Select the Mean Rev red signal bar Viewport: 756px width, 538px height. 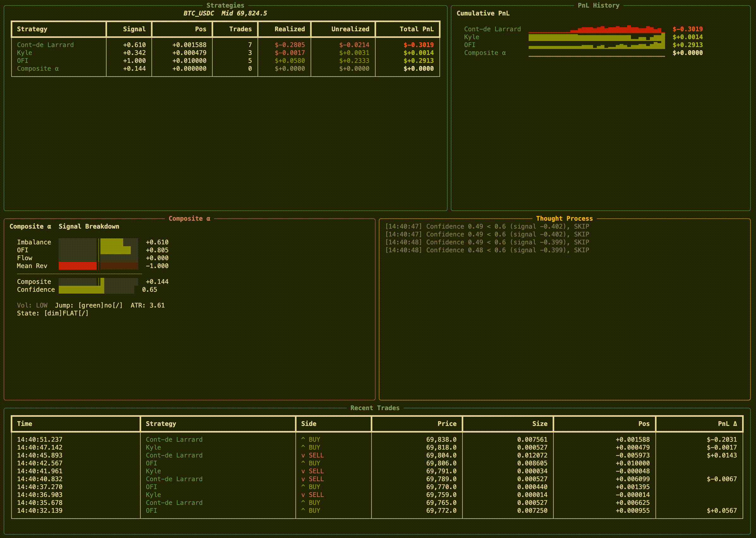78,266
